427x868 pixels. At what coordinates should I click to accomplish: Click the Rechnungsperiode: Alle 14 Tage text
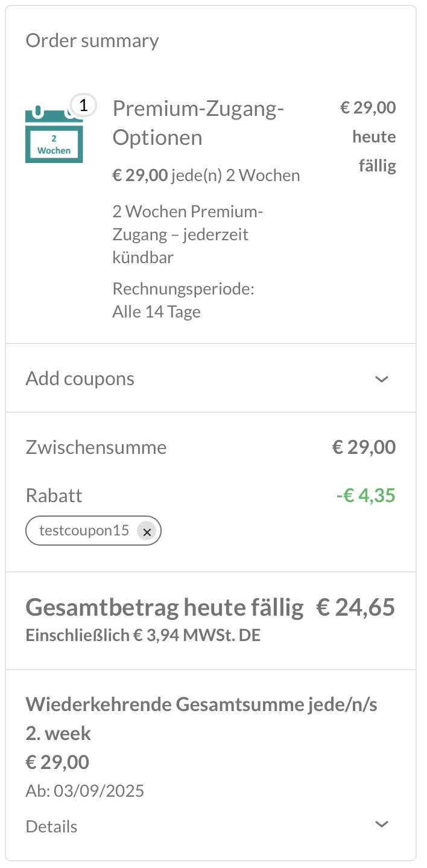pos(183,300)
